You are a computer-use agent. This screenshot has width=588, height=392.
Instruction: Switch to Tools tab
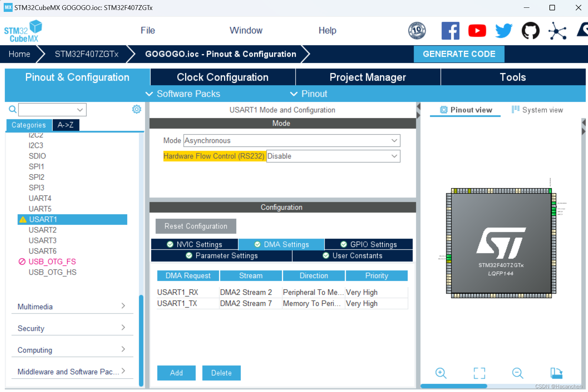coord(513,77)
